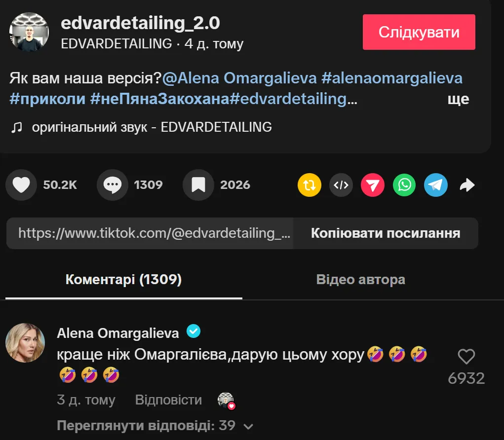Share via Telegram icon
This screenshot has width=504, height=440.
(x=436, y=185)
